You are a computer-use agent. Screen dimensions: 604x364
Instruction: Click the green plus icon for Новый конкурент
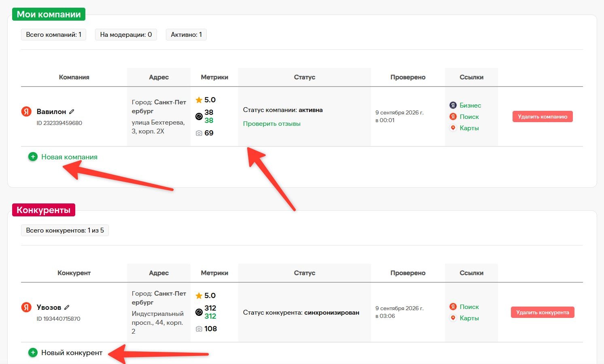click(33, 352)
